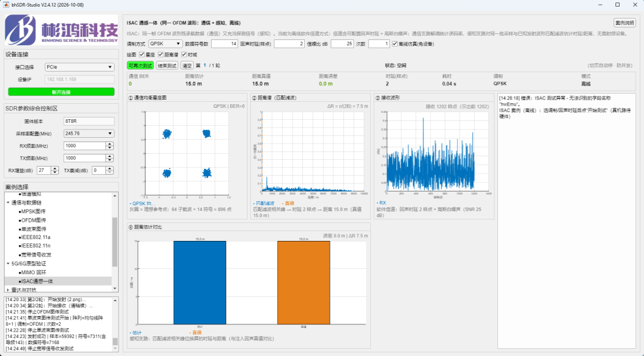Click the 数据符号数 input field
The height and width of the screenshot is (356, 644).
pos(225,44)
